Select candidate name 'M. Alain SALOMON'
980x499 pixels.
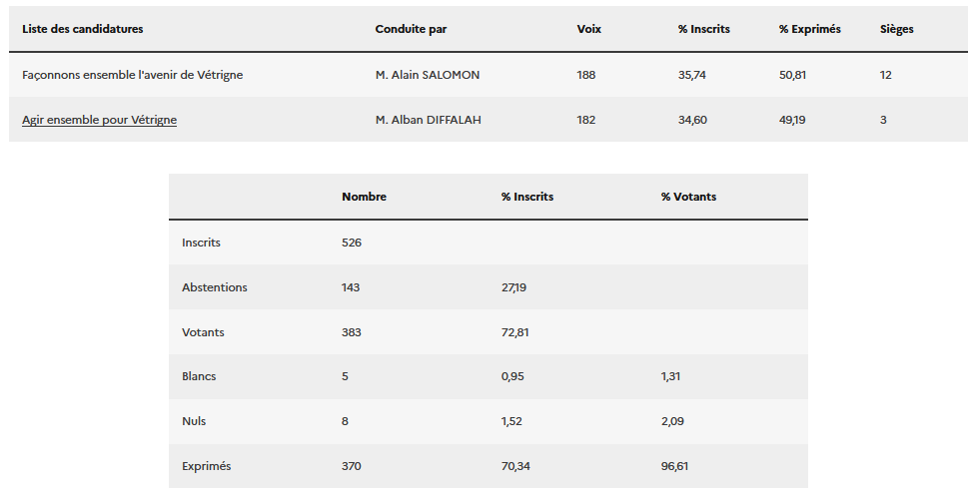pyautogui.click(x=427, y=75)
